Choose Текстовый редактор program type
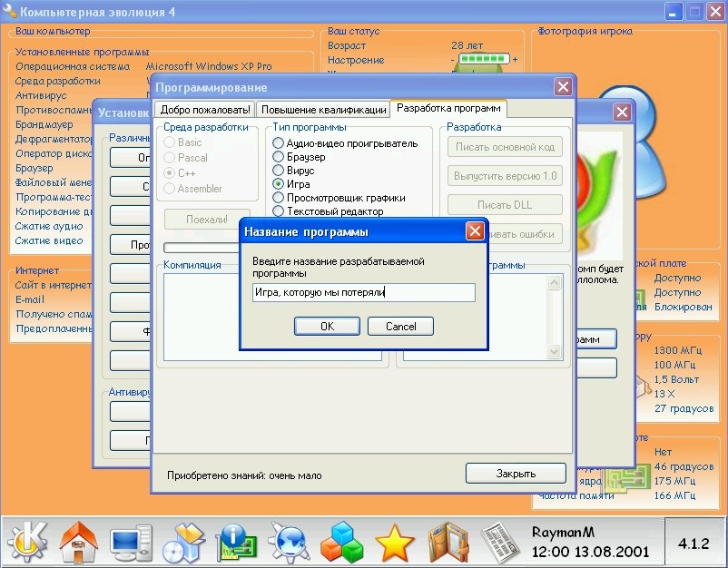Viewport: 728px width, 568px height. pos(278,211)
